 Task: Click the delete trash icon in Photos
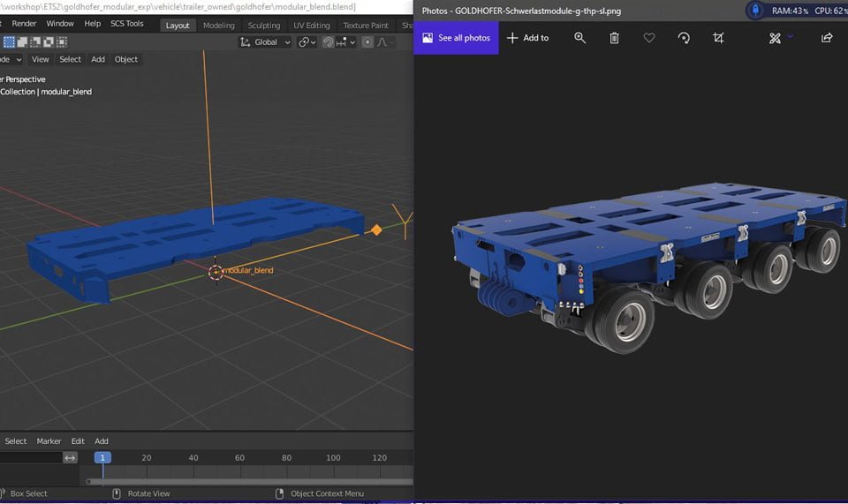click(615, 38)
